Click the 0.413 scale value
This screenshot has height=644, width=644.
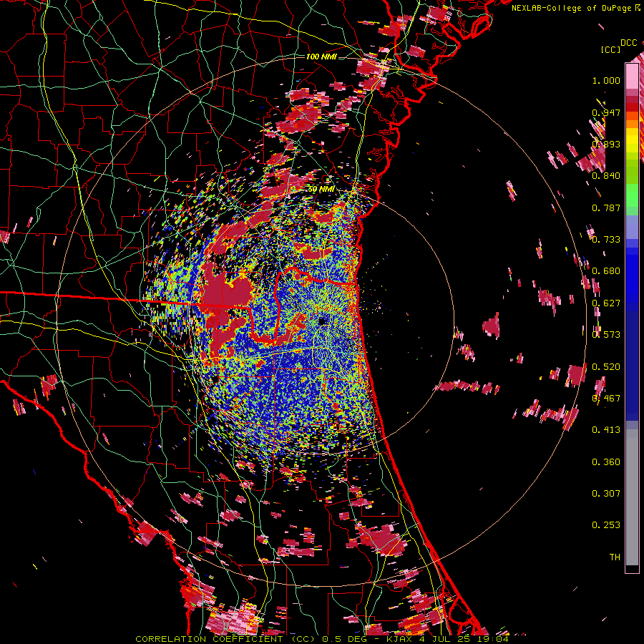pos(606,429)
